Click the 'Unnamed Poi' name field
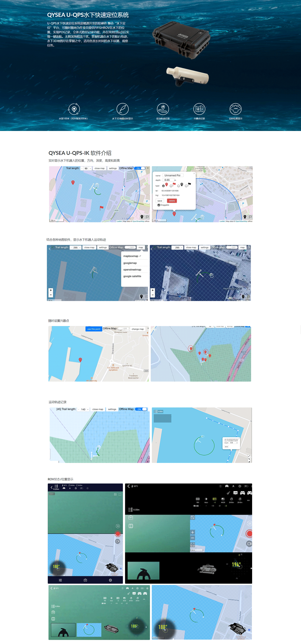 click(x=173, y=175)
